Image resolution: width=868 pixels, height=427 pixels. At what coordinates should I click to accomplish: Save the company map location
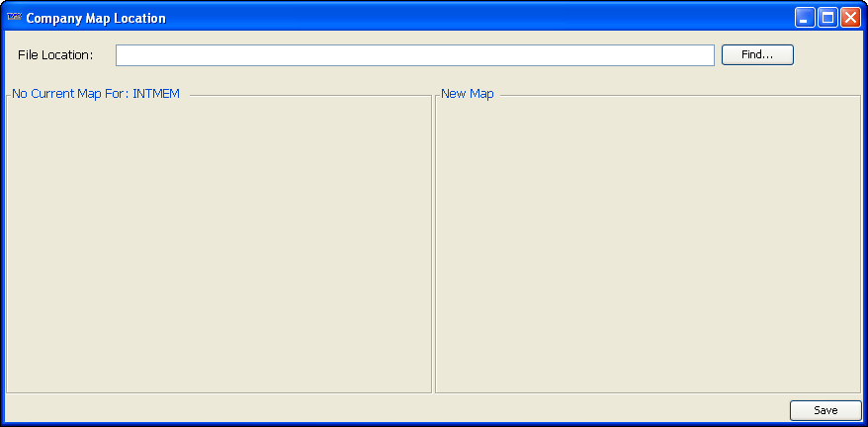825,410
